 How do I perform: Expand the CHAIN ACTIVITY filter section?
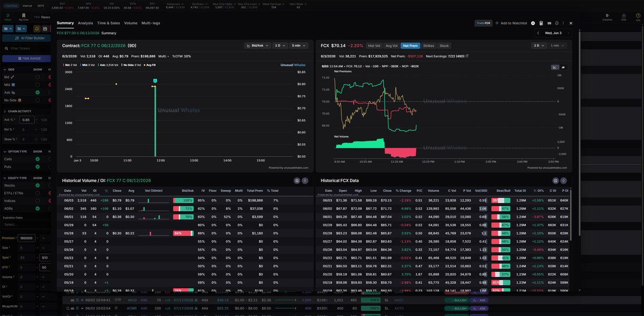click(6, 111)
